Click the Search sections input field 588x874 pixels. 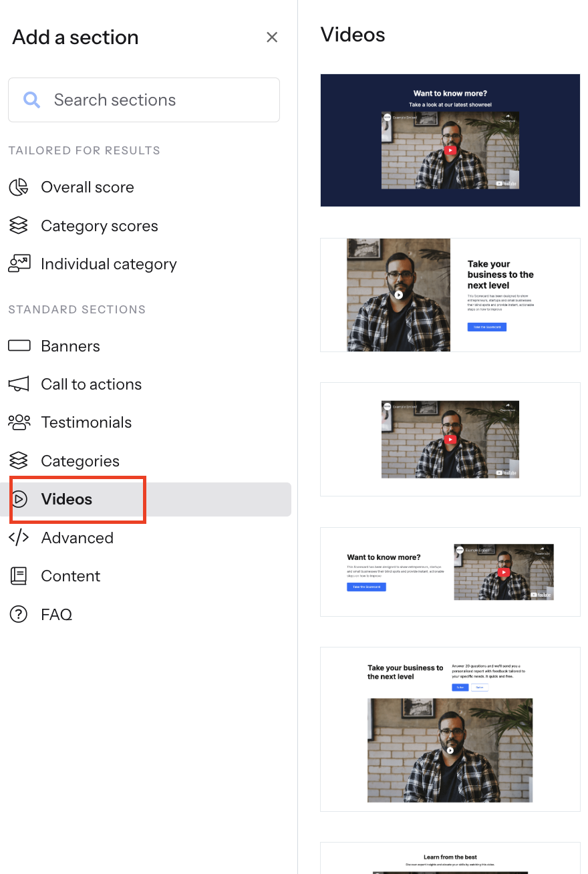click(x=144, y=100)
